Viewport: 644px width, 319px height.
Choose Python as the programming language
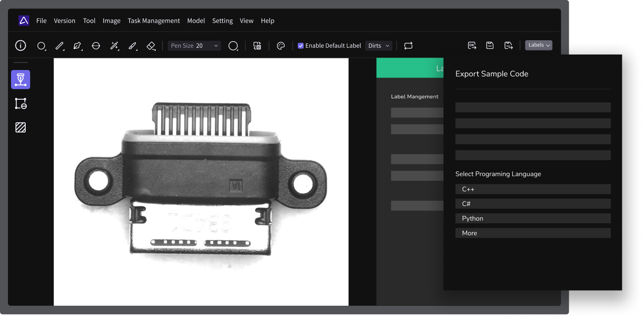click(532, 218)
